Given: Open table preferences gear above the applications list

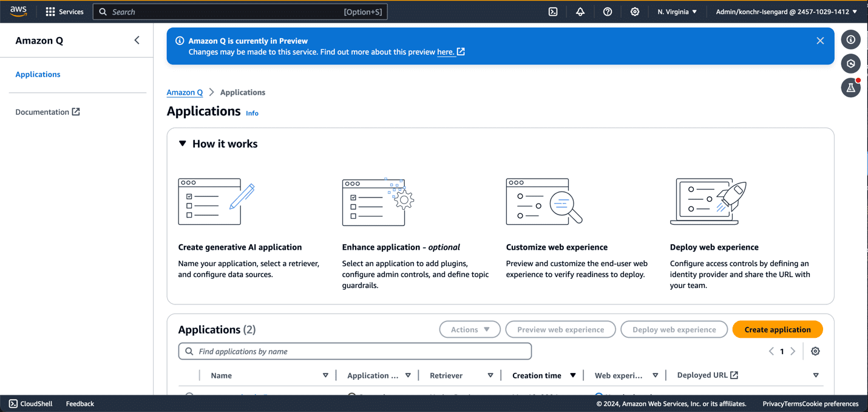Looking at the screenshot, I should coord(815,351).
